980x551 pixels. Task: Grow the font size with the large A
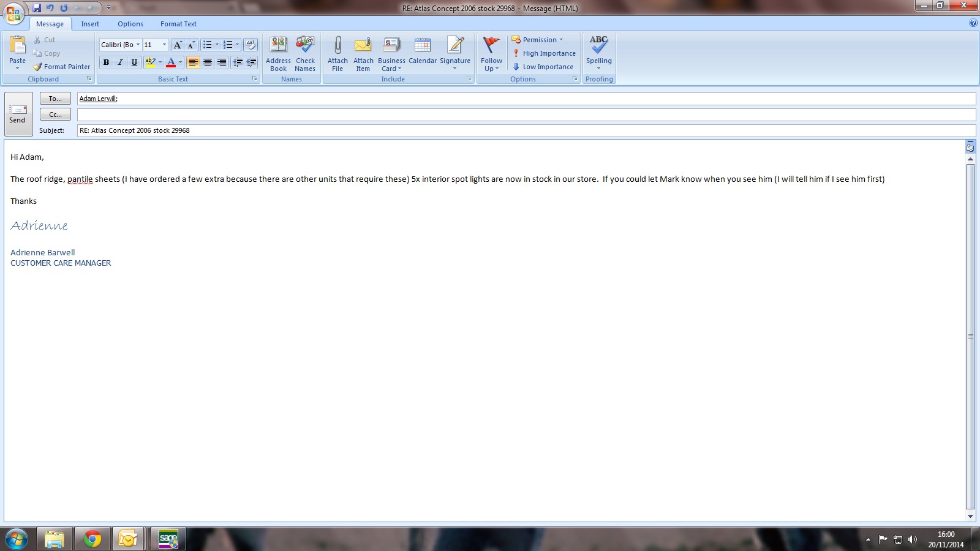pos(178,45)
